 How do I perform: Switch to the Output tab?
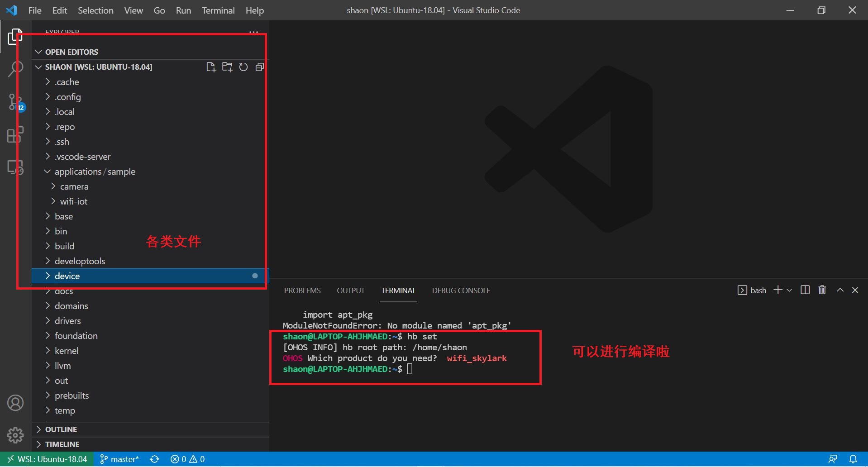click(351, 291)
